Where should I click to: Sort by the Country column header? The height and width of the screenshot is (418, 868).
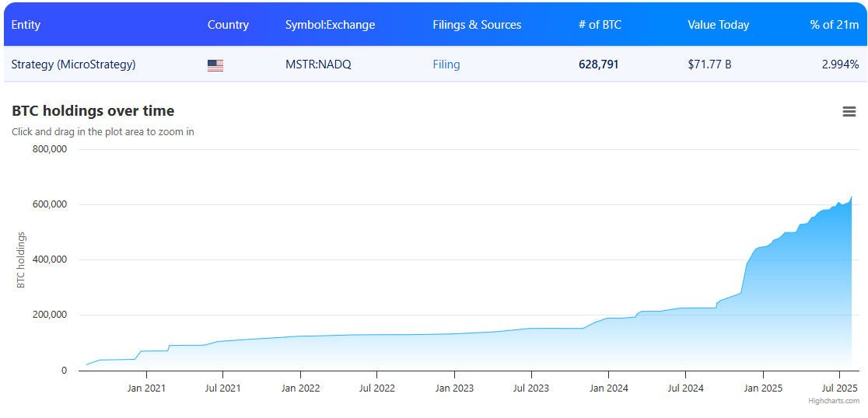pos(228,25)
